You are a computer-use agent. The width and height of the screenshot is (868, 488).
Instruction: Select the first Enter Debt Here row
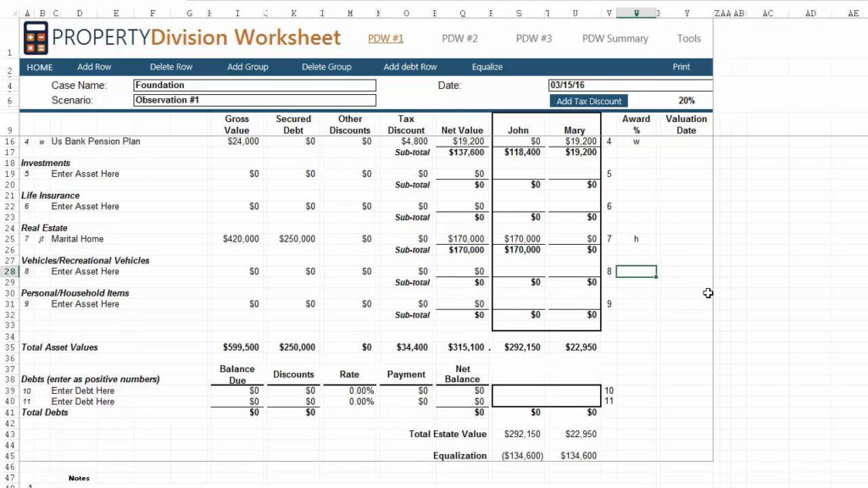[83, 391]
